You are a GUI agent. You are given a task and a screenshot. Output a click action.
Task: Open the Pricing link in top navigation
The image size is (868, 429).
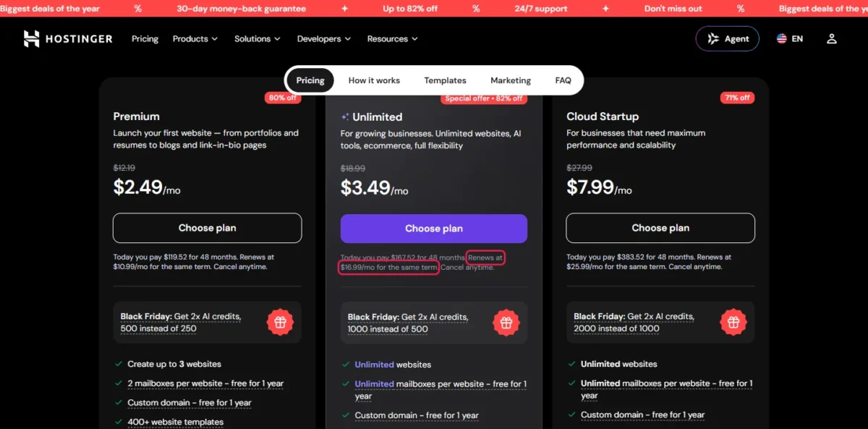coord(145,39)
